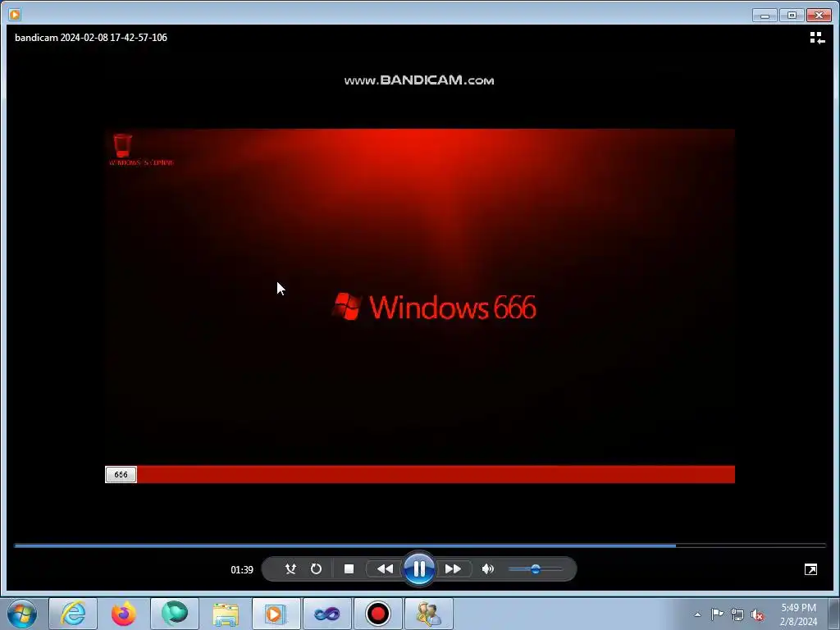Image resolution: width=840 pixels, height=630 pixels.
Task: Click the bandicam video title text
Action: tap(91, 38)
